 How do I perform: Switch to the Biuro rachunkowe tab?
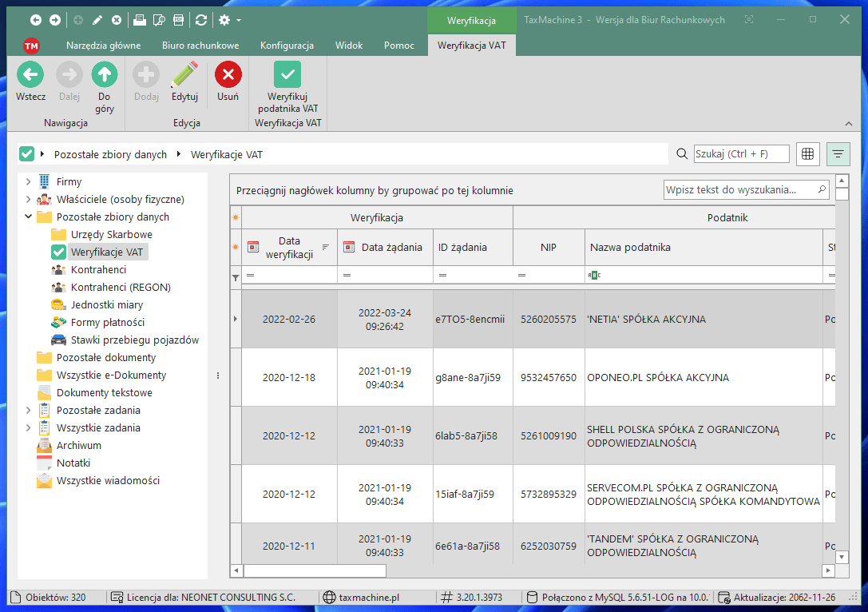tap(200, 46)
